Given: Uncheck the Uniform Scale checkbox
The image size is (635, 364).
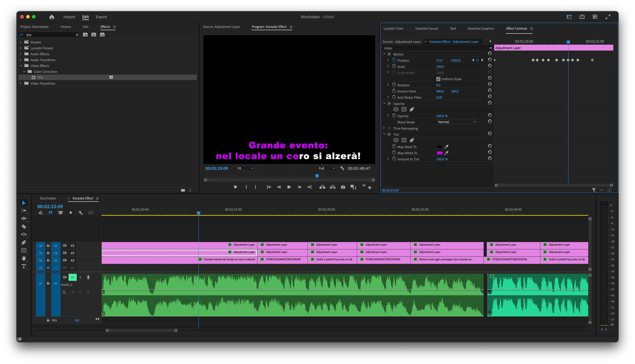Looking at the screenshot, I should click(x=438, y=79).
